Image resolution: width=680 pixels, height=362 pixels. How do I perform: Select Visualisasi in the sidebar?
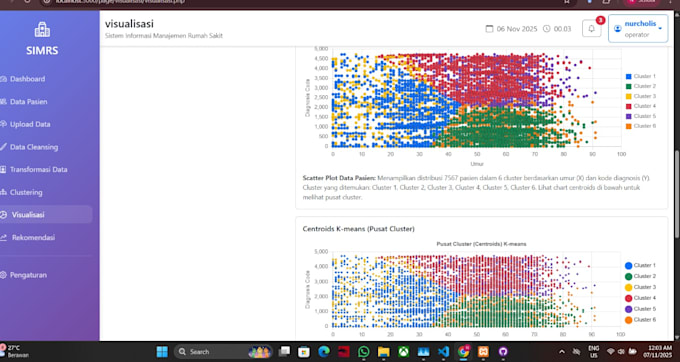click(28, 215)
